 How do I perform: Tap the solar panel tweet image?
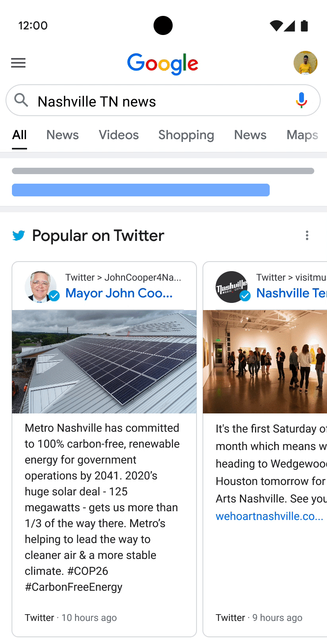tap(104, 361)
